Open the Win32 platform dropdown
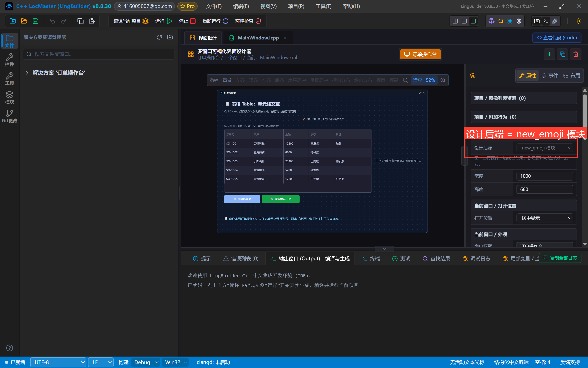Image resolution: width=588 pixels, height=368 pixels. (x=176, y=362)
